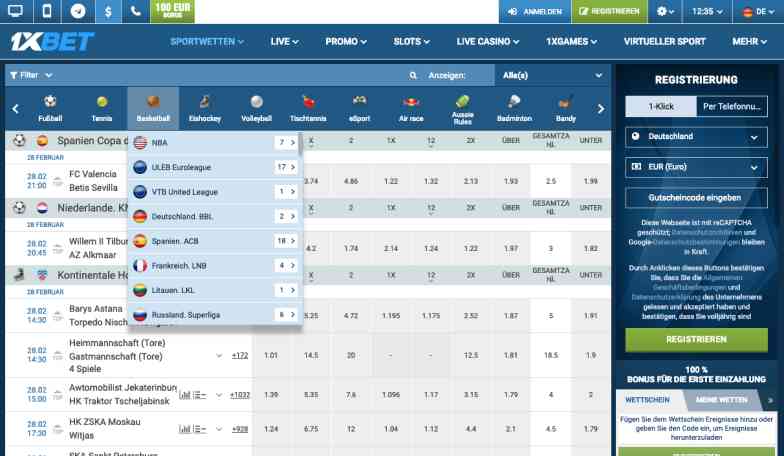Select the Aussie Rules icon
This screenshot has height=456, width=784.
tap(462, 108)
